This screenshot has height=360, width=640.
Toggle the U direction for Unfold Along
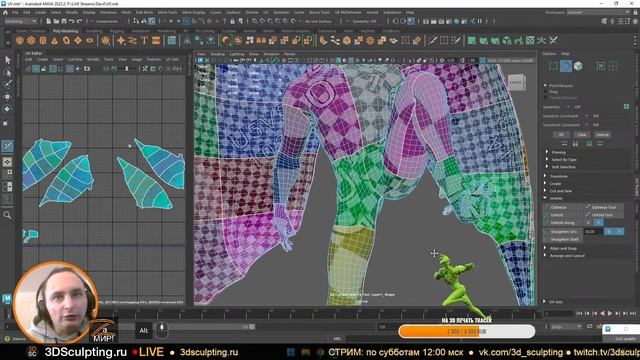point(589,222)
